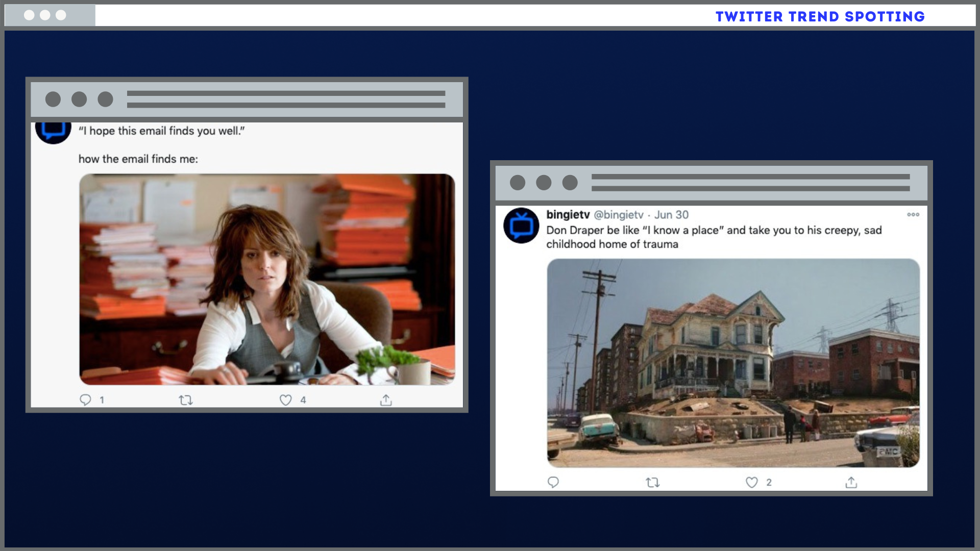Click avatar on the email tweet
This screenshot has width=980, height=551.
[x=53, y=132]
